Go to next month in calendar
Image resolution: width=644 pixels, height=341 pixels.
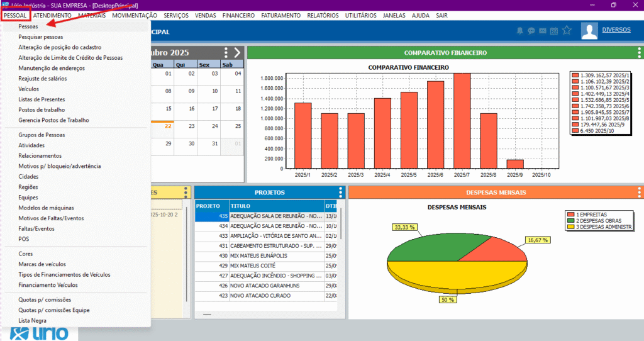(237, 53)
